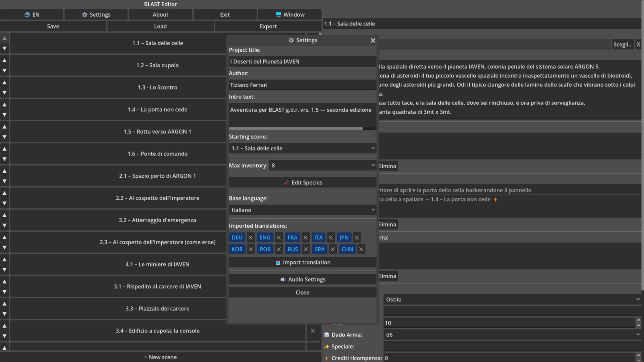This screenshot has width=644, height=362.
Task: Open the Base language Italiano dropdown
Action: 302,210
